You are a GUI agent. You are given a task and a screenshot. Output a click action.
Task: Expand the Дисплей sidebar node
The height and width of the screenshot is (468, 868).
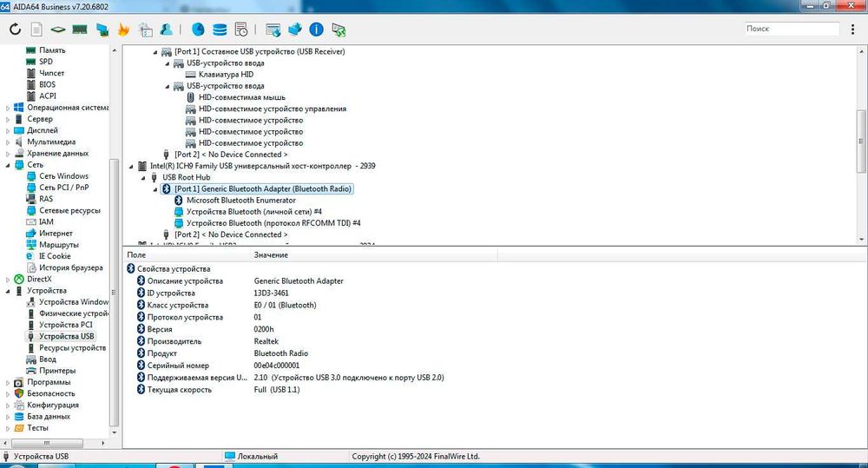[8, 130]
